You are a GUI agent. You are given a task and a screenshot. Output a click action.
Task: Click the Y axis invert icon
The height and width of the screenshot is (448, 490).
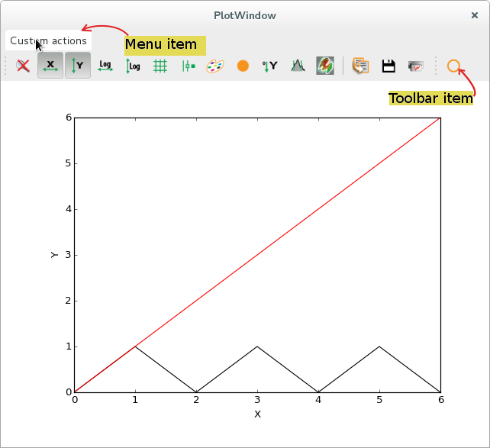(x=270, y=66)
